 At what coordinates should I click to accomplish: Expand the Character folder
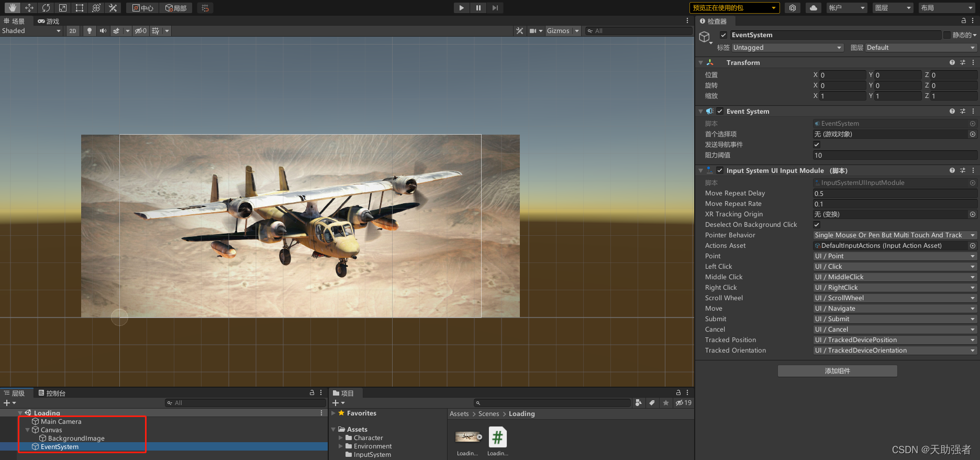[341, 438]
